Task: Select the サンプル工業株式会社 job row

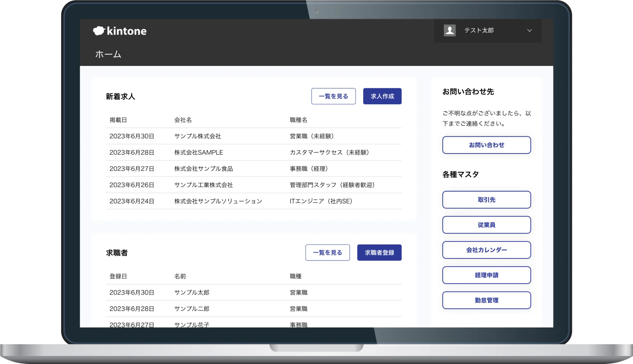Action: point(203,185)
